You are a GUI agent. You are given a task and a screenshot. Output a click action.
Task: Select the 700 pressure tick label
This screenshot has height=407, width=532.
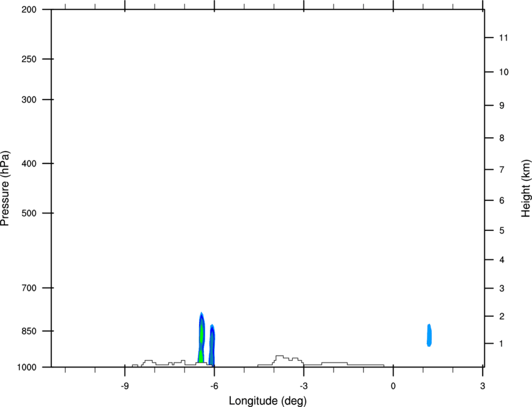[x=29, y=288]
